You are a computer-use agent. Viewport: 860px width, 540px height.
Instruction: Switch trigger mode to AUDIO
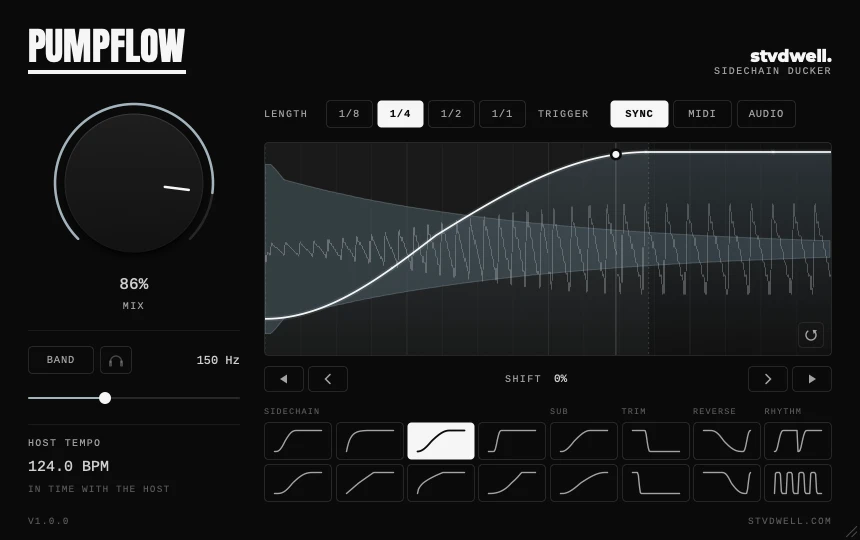(766, 114)
